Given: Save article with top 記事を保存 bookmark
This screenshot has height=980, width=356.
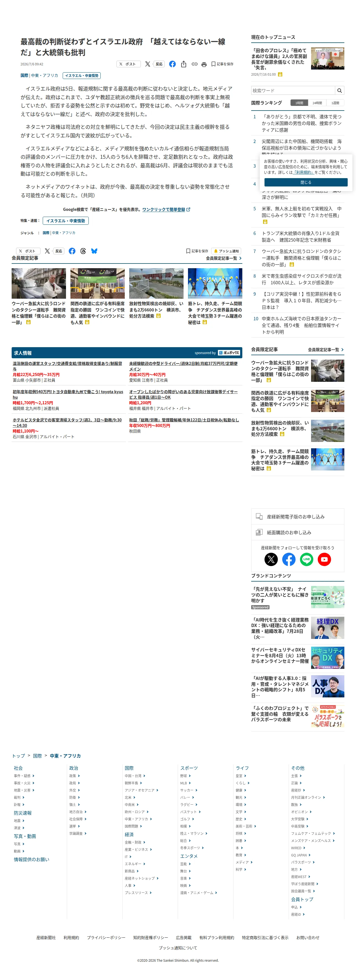Looking at the screenshot, I should pyautogui.click(x=222, y=64).
